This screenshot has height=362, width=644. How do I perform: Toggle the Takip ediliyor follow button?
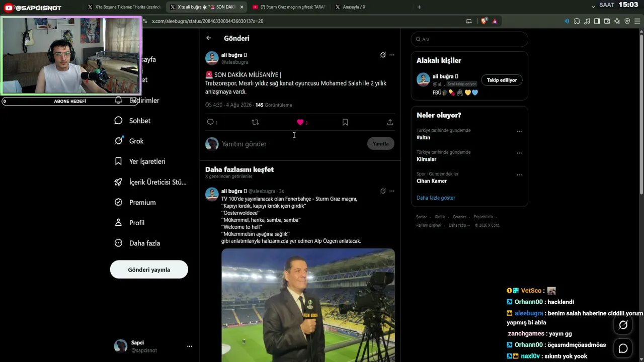502,80
